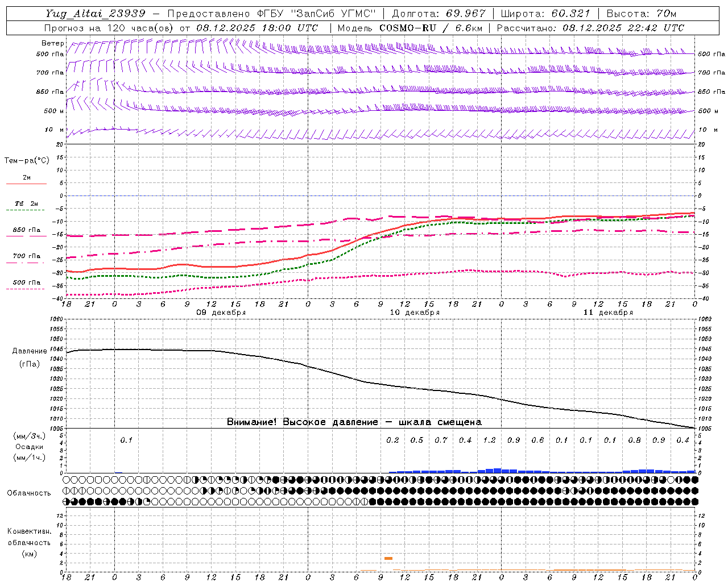Select the latitude value Широта: 60.321

point(545,14)
